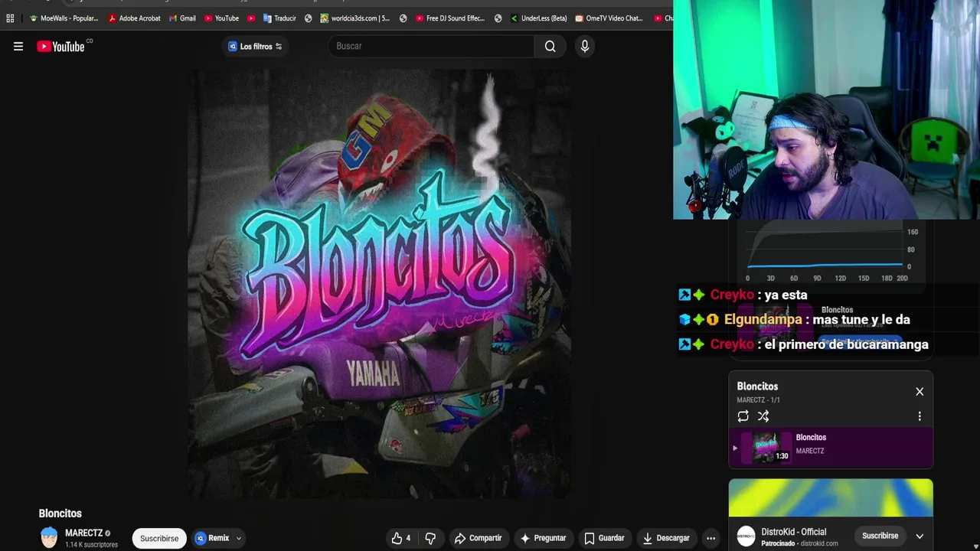980x551 pixels.
Task: Click the Bloncitos playlist track title
Action: 811,437
